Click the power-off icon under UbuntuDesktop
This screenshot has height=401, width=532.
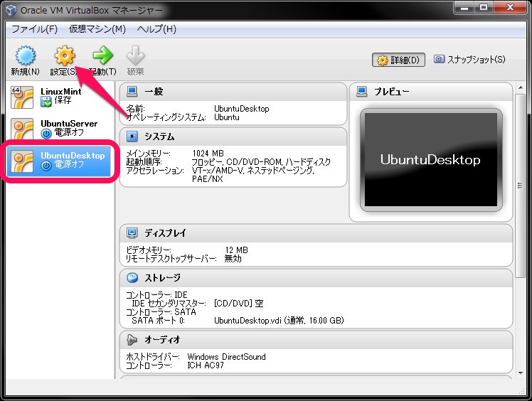click(46, 166)
